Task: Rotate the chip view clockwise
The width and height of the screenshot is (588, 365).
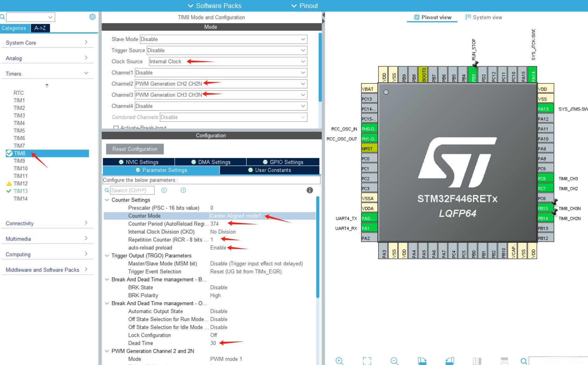Action: coord(422,361)
